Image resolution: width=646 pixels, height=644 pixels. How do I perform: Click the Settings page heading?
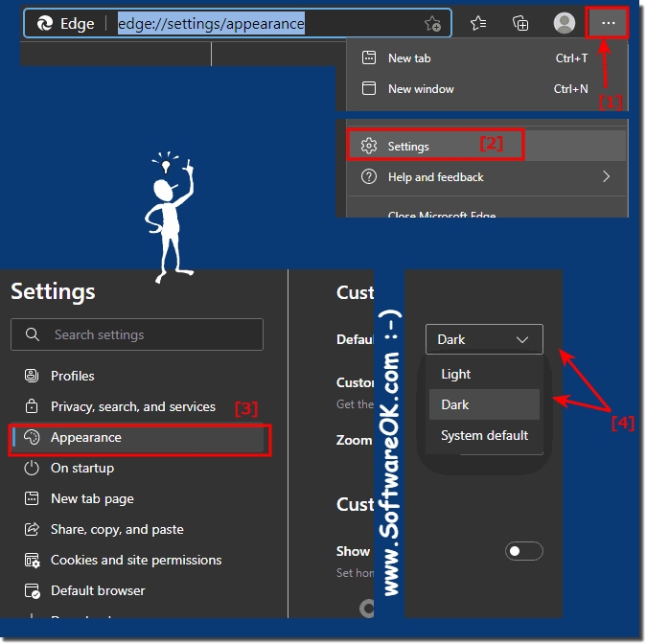click(x=53, y=291)
